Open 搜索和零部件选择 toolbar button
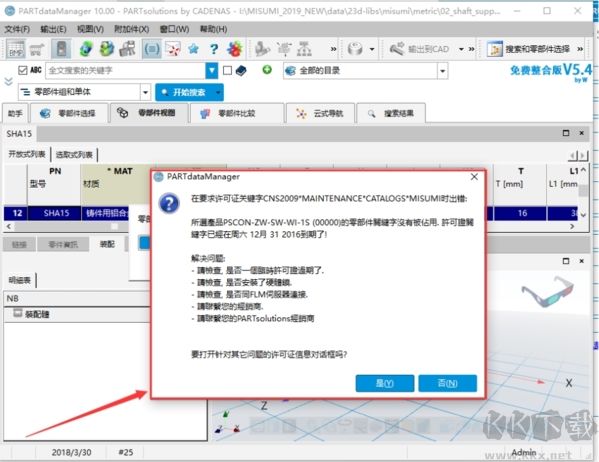 pyautogui.click(x=528, y=49)
